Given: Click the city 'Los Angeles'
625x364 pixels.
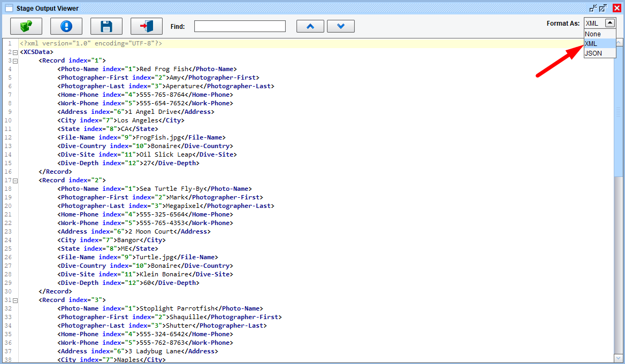Looking at the screenshot, I should [138, 120].
